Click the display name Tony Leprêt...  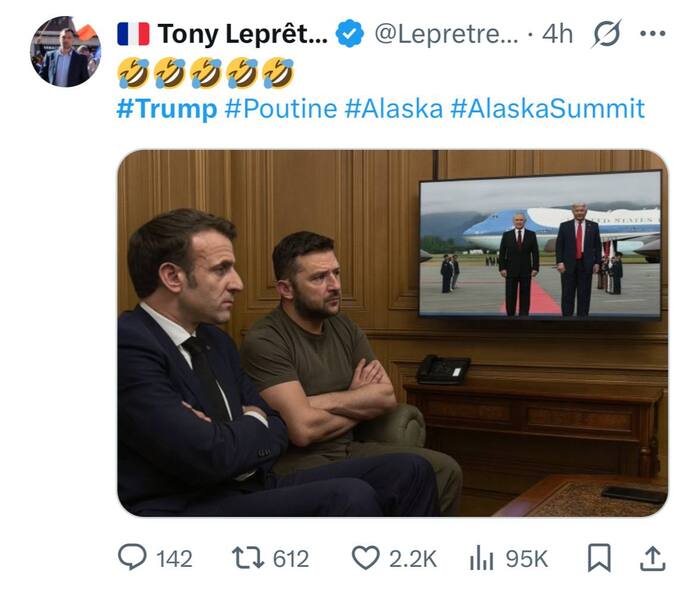[242, 34]
